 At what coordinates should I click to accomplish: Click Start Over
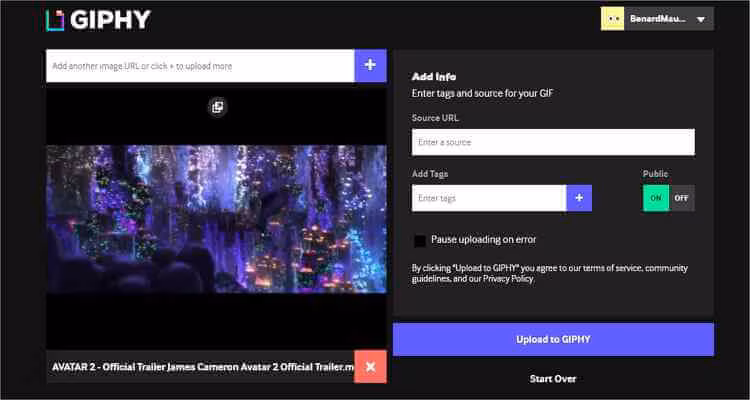(x=553, y=378)
